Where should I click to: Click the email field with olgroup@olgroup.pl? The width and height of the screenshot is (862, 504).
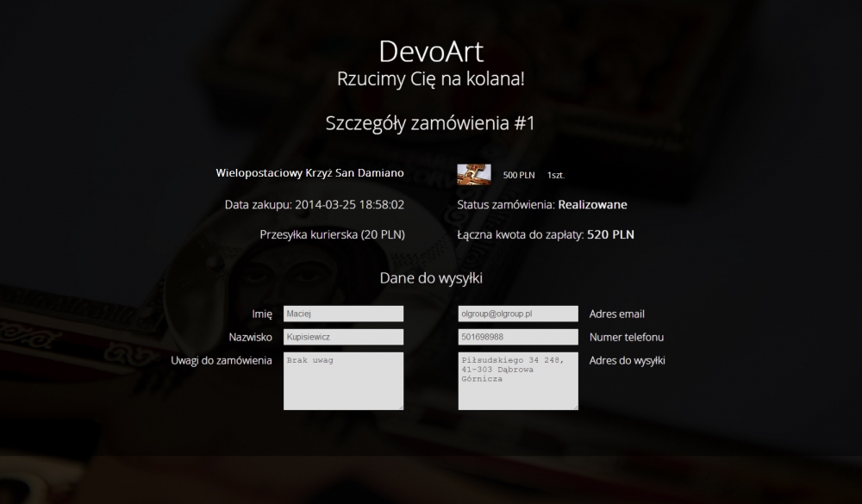[x=518, y=314]
